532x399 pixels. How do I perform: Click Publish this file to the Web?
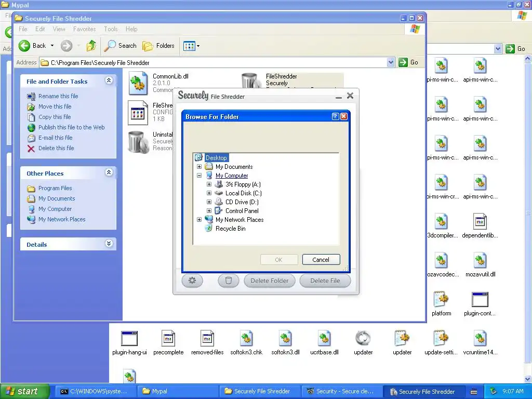click(71, 127)
